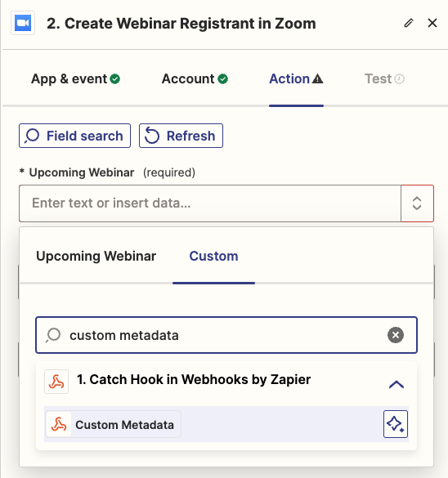Select the Action tab
Image resolution: width=448 pixels, height=478 pixels.
(x=296, y=79)
